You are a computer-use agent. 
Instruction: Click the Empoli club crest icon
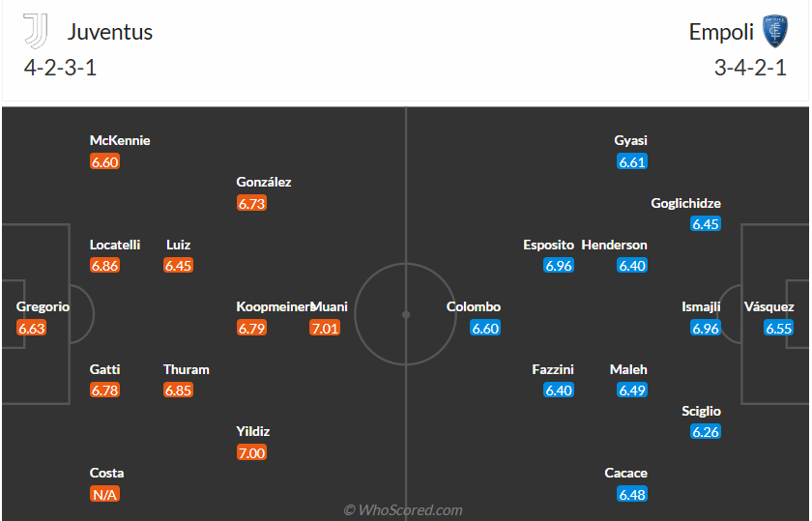pos(774,31)
